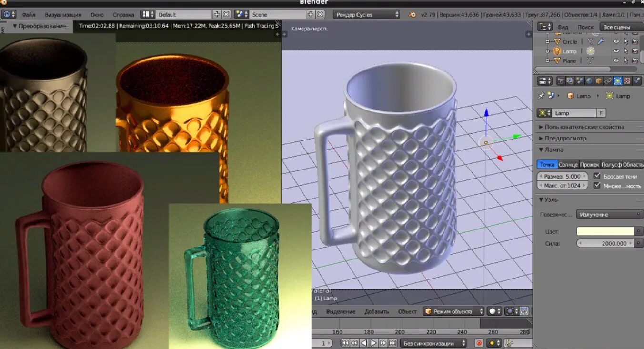
Task: Add a new scene with plus button
Action: [x=311, y=14]
